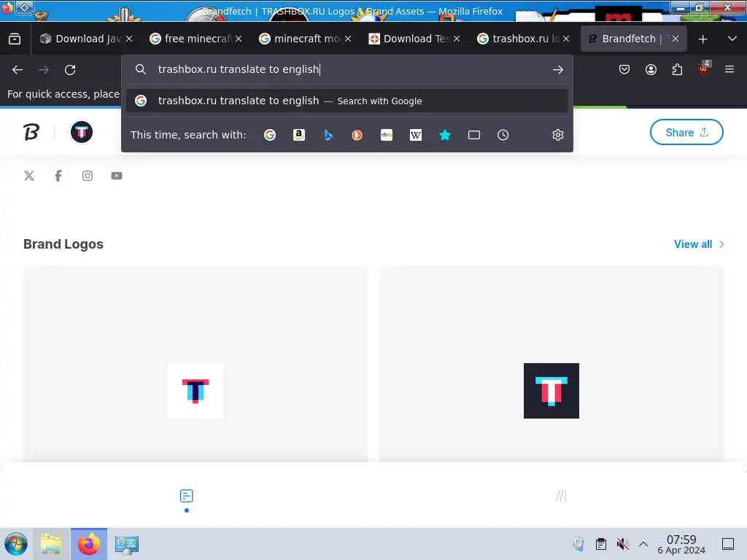Image resolution: width=747 pixels, height=560 pixels.
Task: Search with Wikipedia from the one-off search row
Action: coord(415,135)
